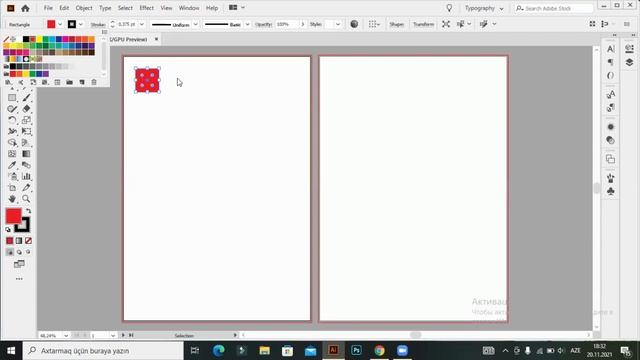Click the Transform button in control bar

tap(423, 24)
